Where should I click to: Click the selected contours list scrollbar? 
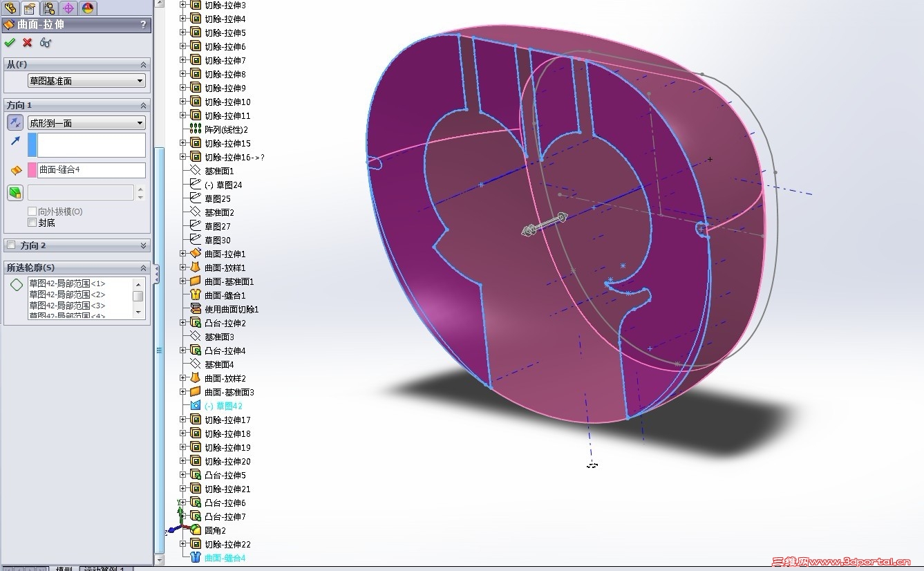[x=138, y=297]
